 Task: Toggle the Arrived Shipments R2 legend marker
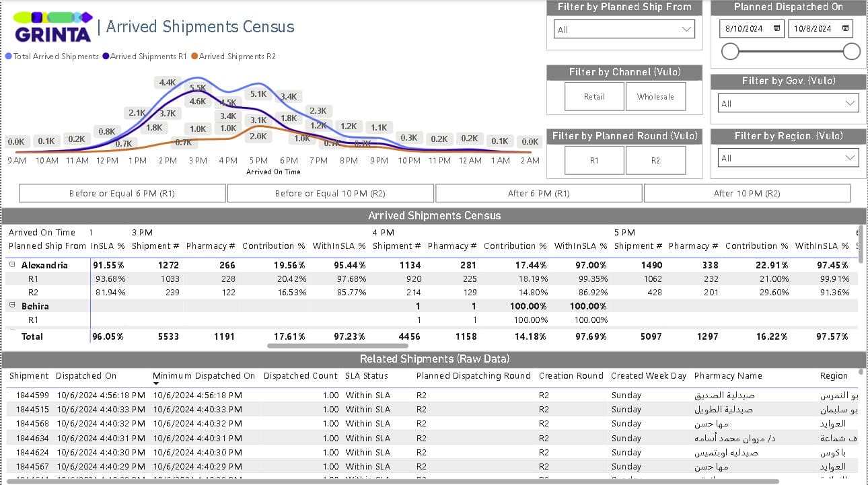click(x=194, y=57)
